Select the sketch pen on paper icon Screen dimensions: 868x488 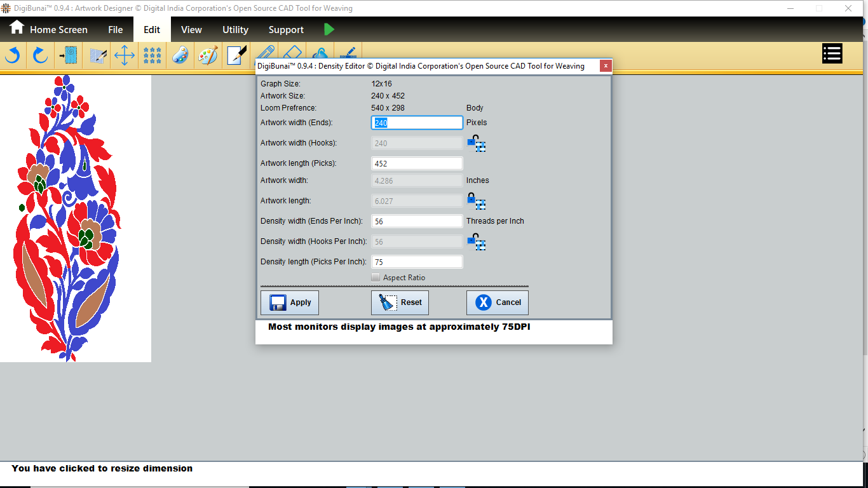pos(236,55)
